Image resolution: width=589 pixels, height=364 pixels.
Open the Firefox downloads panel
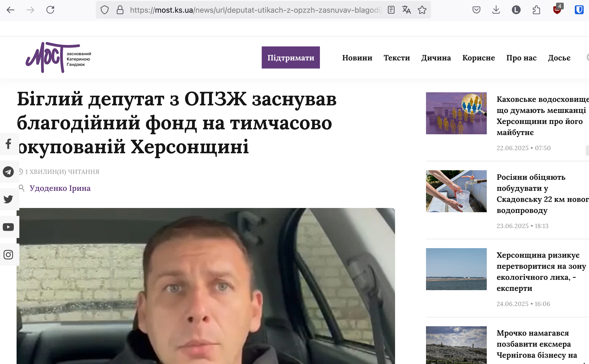coord(496,10)
